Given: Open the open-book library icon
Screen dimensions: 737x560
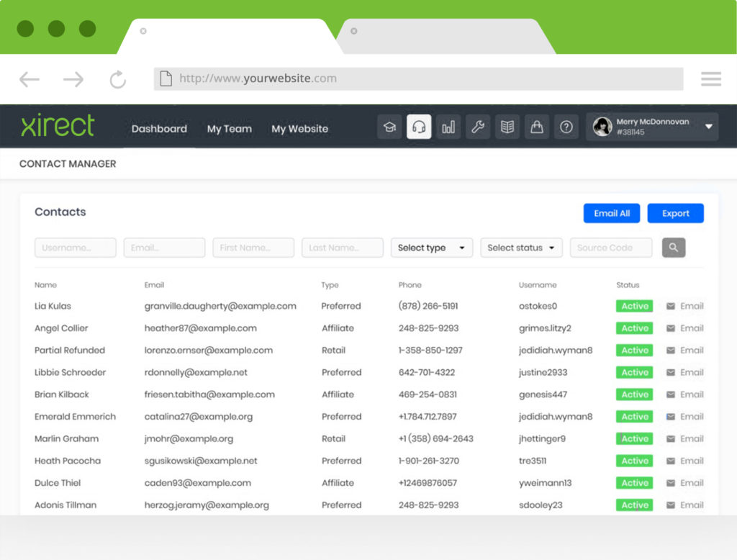Looking at the screenshot, I should pos(507,127).
